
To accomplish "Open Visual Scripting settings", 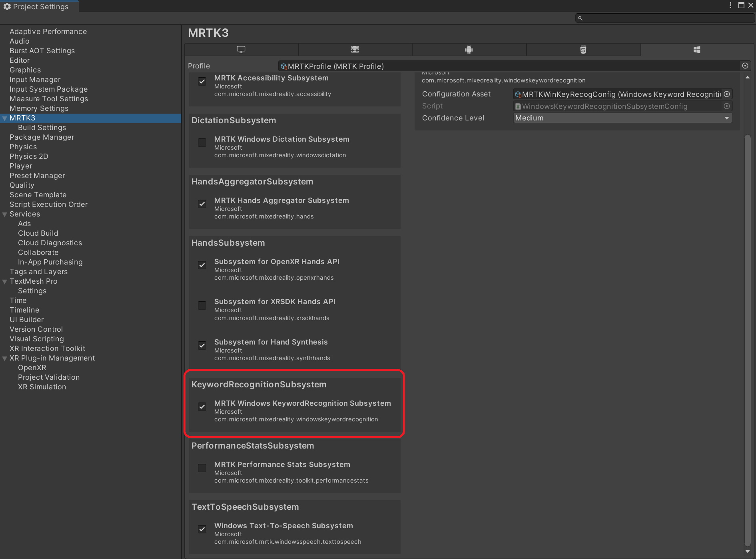I will pos(37,339).
